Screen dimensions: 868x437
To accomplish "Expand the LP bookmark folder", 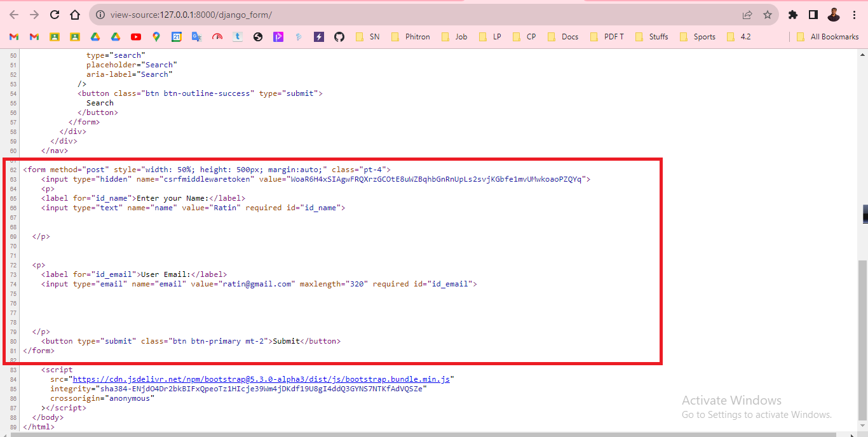I will pos(490,37).
